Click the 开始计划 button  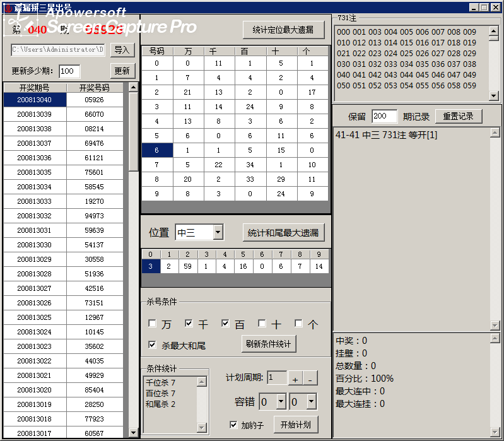[296, 424]
